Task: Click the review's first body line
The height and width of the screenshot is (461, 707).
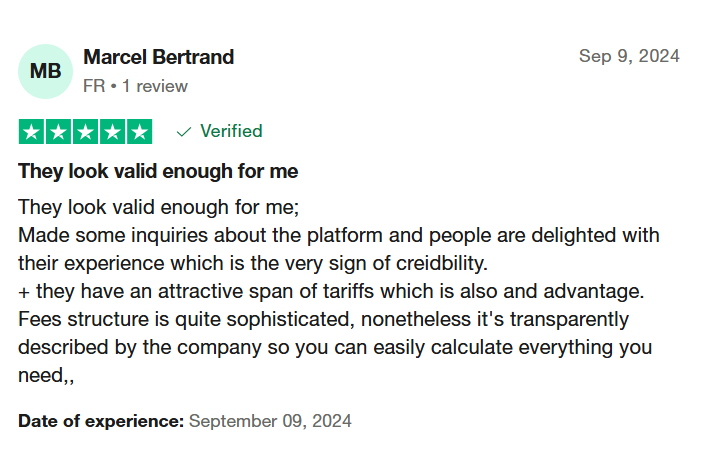Action: 159,207
